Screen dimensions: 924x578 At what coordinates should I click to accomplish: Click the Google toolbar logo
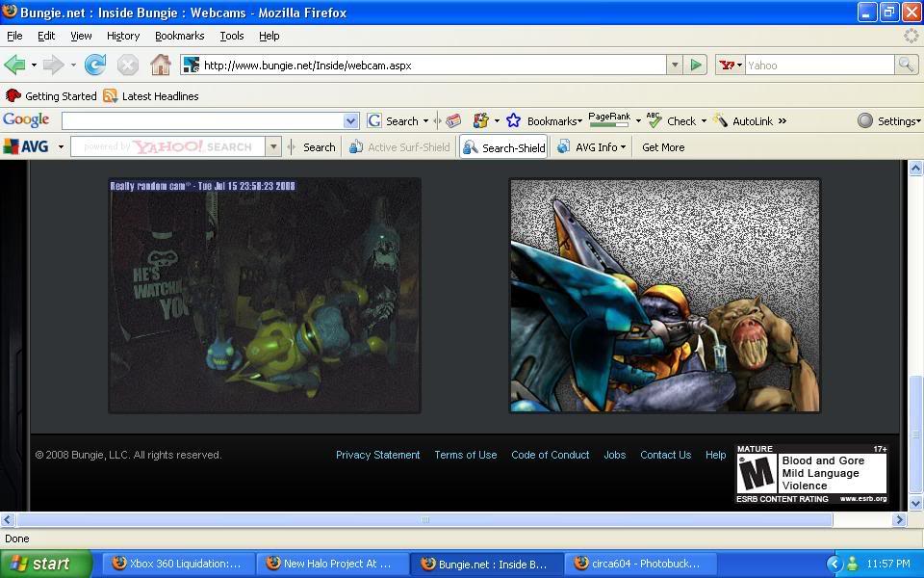[26, 119]
